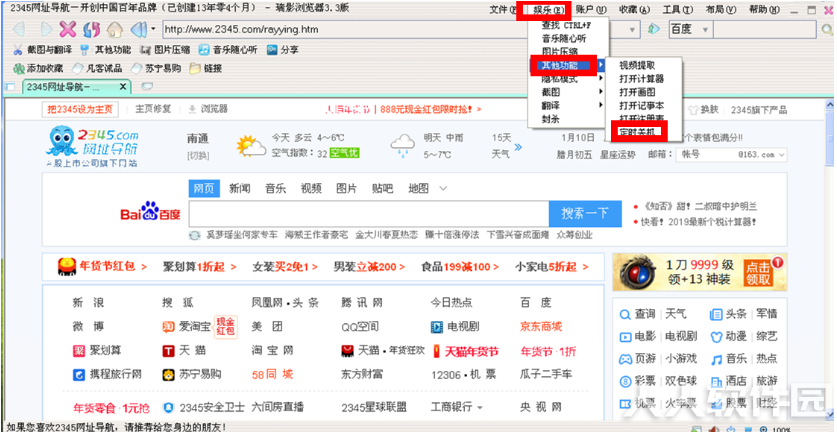Open 图片压缩 toolbar item

(x=165, y=50)
